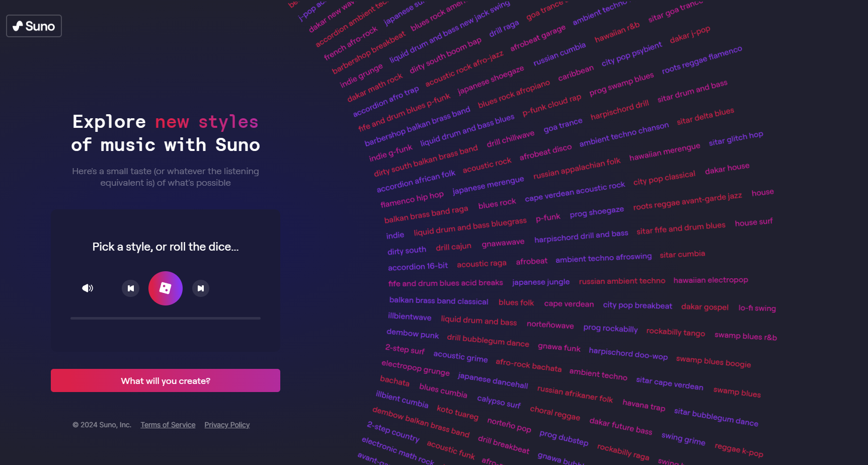This screenshot has width=868, height=465.
Task: Select the 'acoustic raga' style
Action: pos(482,264)
